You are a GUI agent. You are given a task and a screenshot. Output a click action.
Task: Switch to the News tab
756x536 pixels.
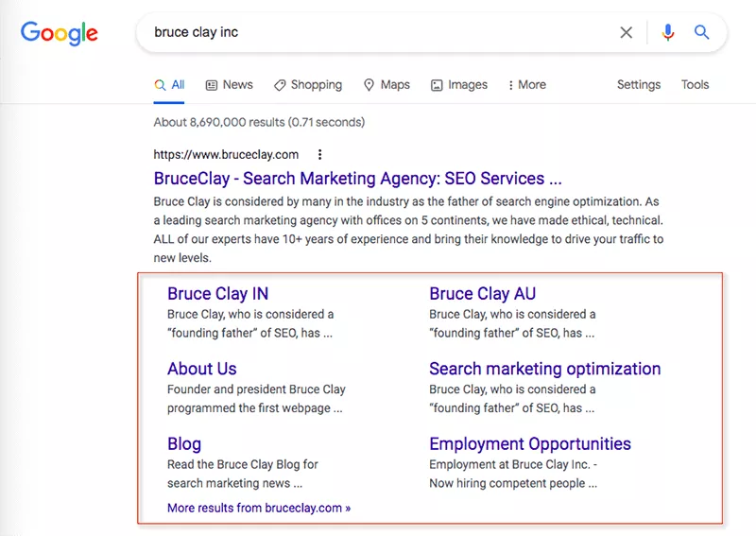point(229,85)
